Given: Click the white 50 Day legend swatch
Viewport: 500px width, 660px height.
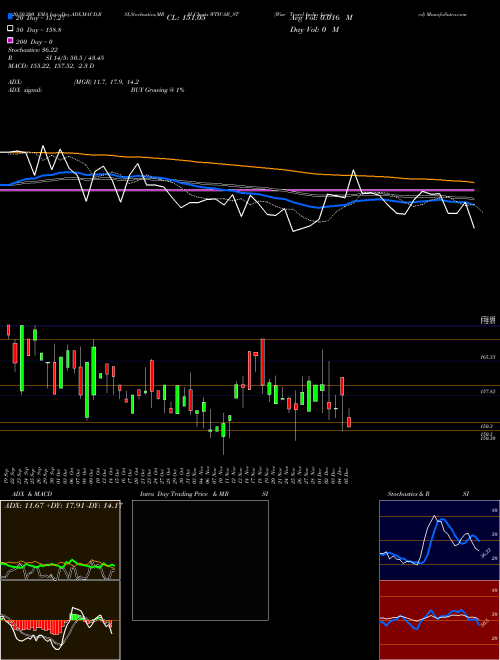Looking at the screenshot, I should pyautogui.click(x=10, y=29).
